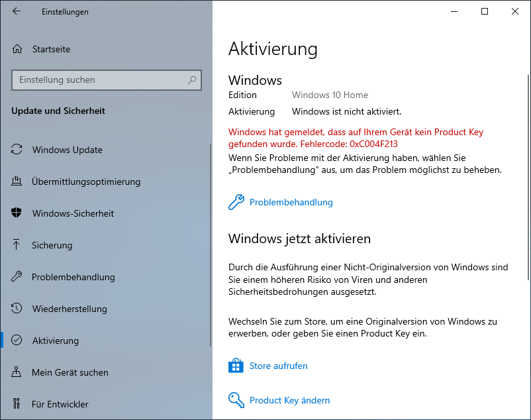Viewport: 531px width, 420px height.
Task: Click the 'Windows jetzt aktivieren' heading
Action: [x=299, y=238]
